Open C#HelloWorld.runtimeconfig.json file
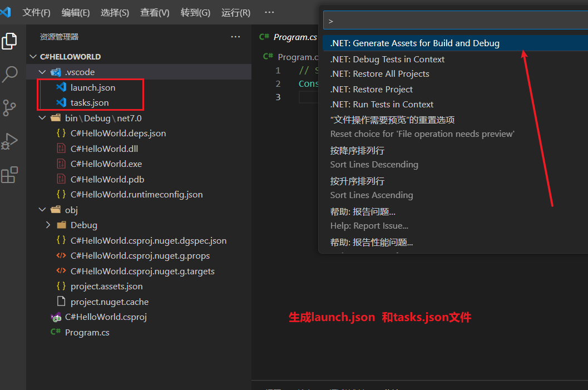Viewport: 588px width, 390px height. point(136,195)
